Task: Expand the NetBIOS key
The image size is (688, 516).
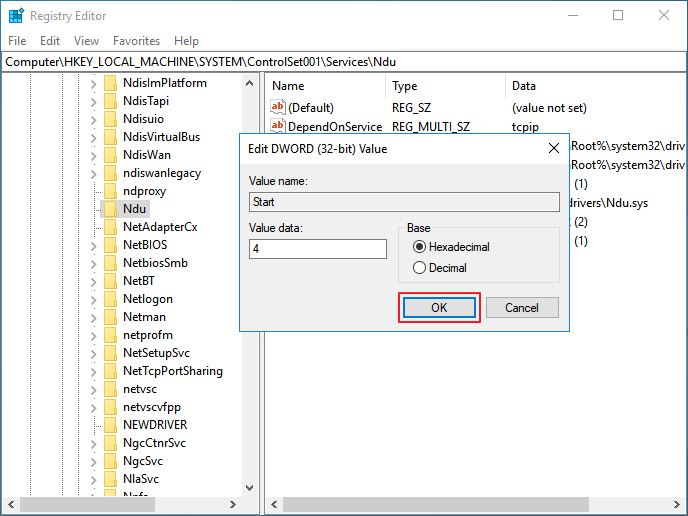Action: pyautogui.click(x=93, y=246)
